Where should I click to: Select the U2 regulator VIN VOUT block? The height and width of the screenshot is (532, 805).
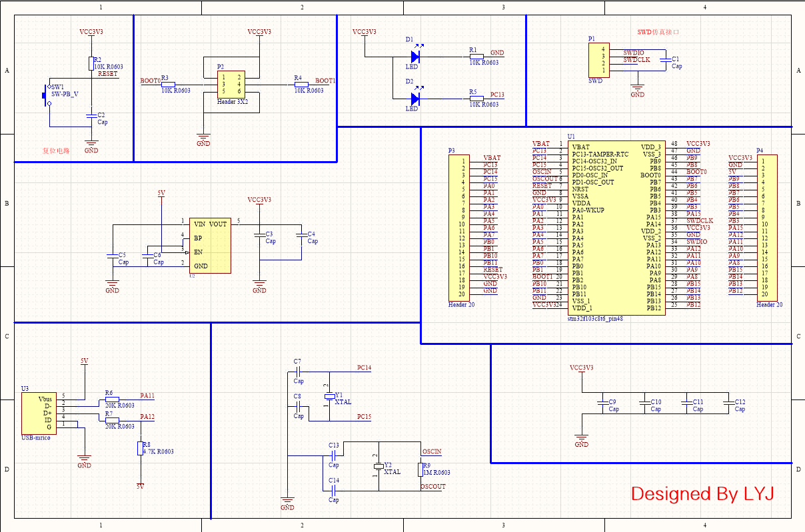(x=210, y=246)
